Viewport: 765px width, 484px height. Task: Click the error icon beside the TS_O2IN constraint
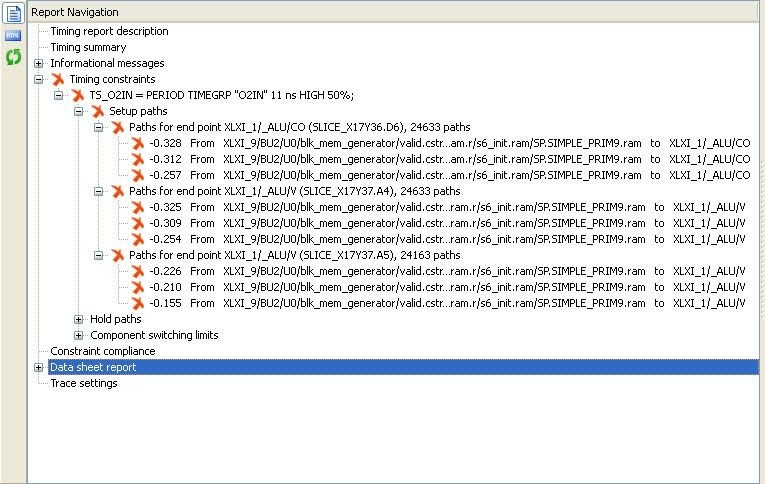tap(78, 95)
